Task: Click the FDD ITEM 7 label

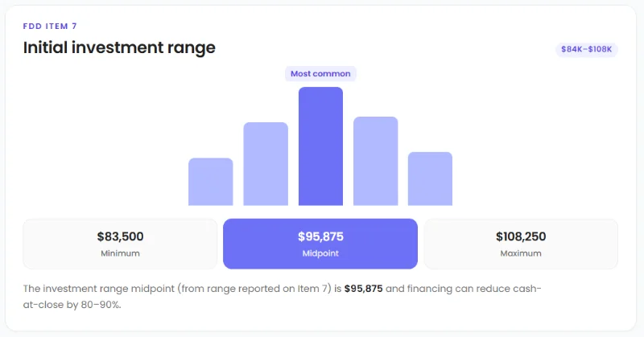Action: point(50,27)
